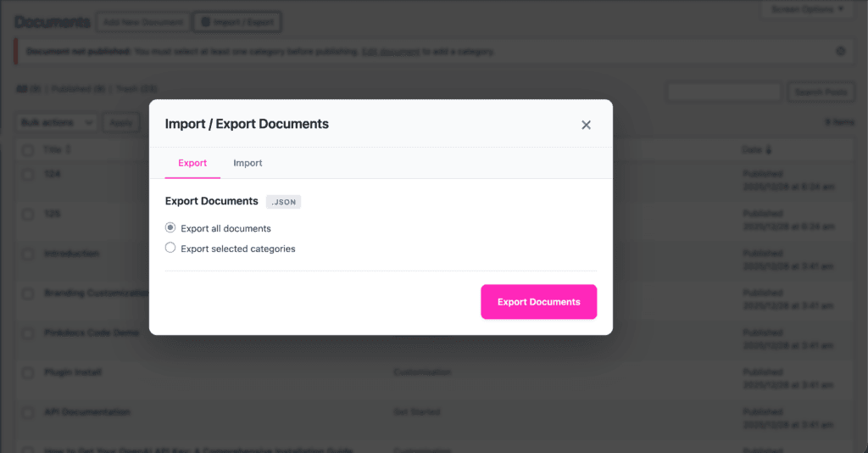
Task: Click the Add New Document button
Action: click(142, 21)
